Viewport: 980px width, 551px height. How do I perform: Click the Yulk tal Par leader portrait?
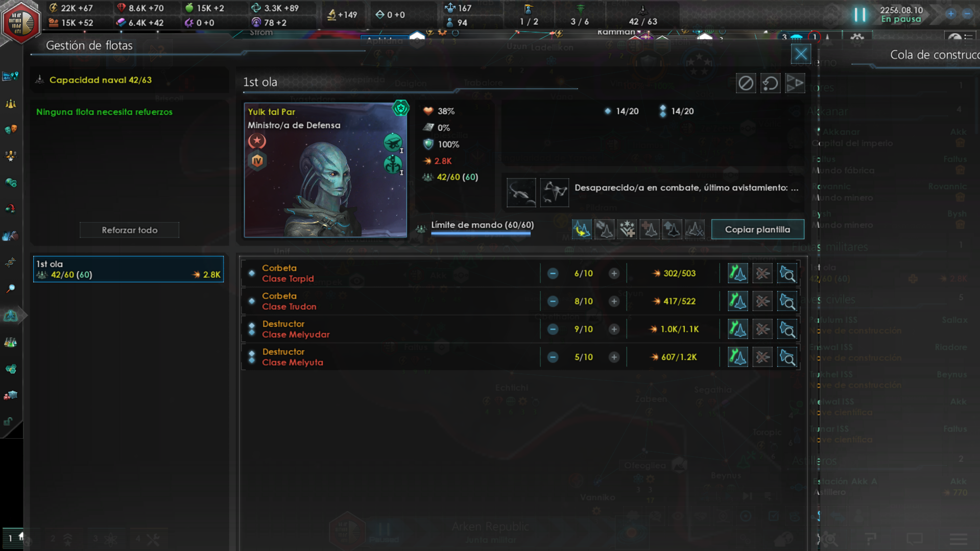(x=325, y=170)
